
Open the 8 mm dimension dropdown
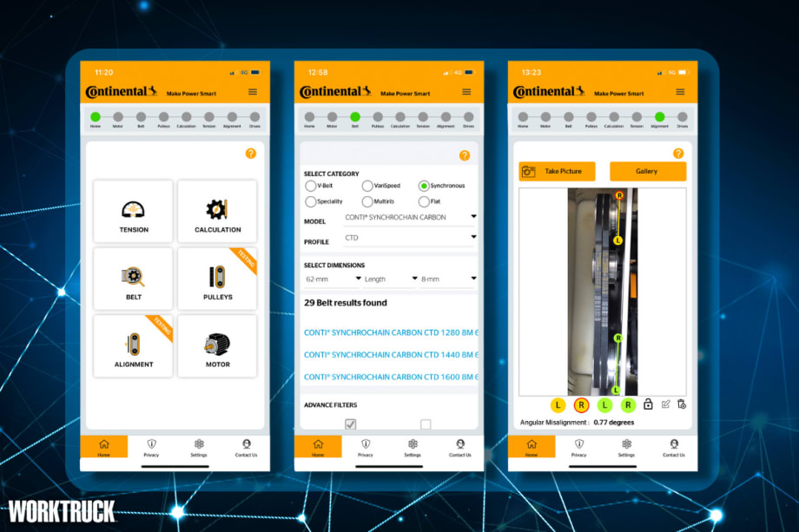click(x=448, y=279)
